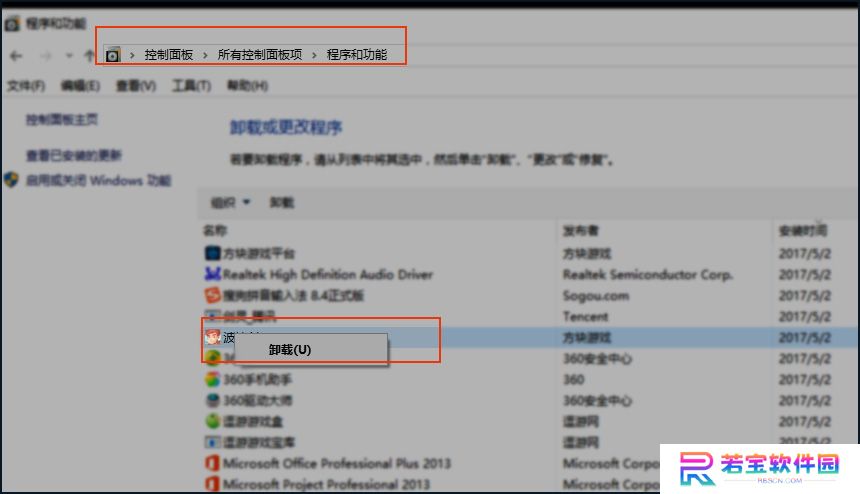Select 程序和功能 in breadcrumb
The image size is (860, 494).
(x=357, y=55)
